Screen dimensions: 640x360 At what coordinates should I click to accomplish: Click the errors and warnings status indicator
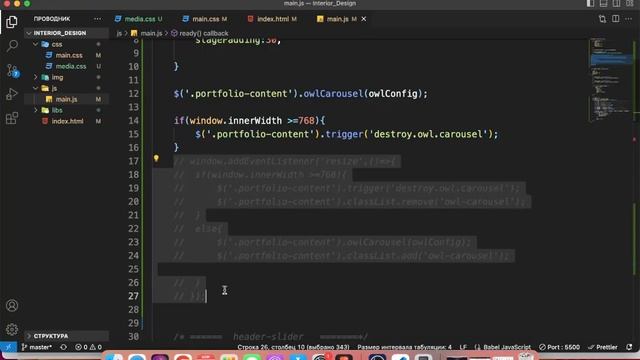tap(88, 347)
